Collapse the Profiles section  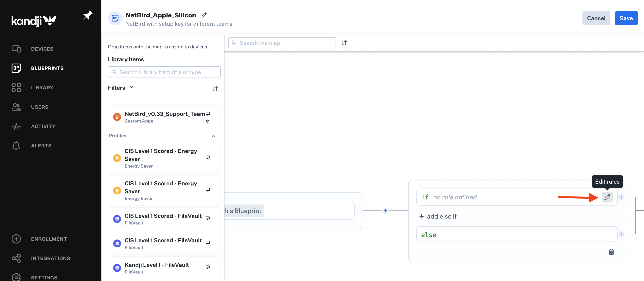[x=213, y=136]
